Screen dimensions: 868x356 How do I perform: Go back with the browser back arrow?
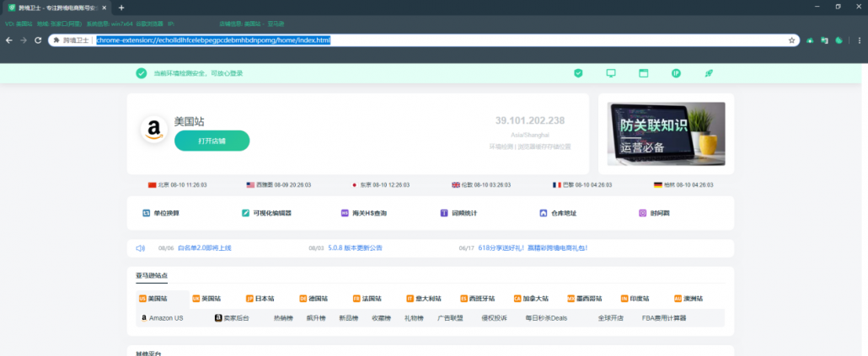coord(9,40)
